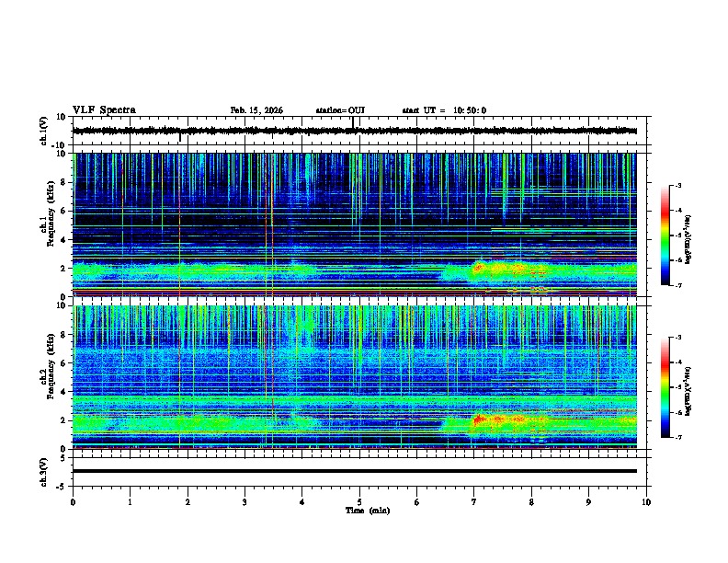The width and height of the screenshot is (728, 563).
Task: Click the flat ch.3 voltage trace line
Action: click(x=355, y=471)
